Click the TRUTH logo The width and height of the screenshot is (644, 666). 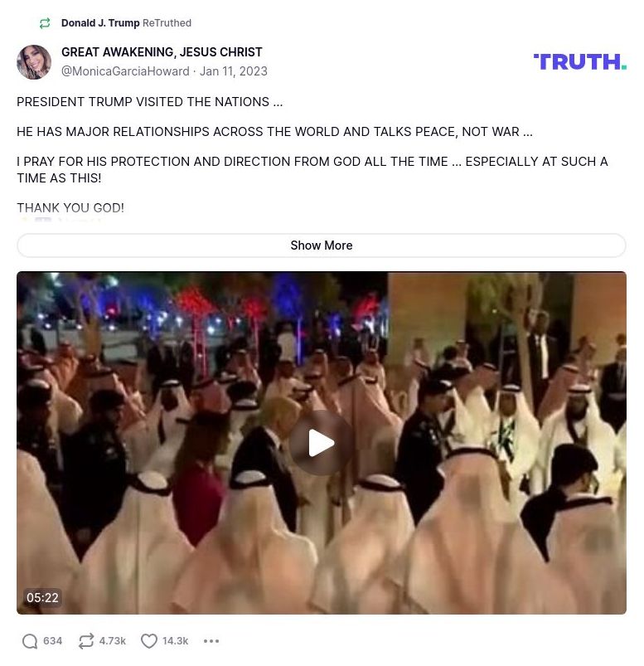pos(580,62)
